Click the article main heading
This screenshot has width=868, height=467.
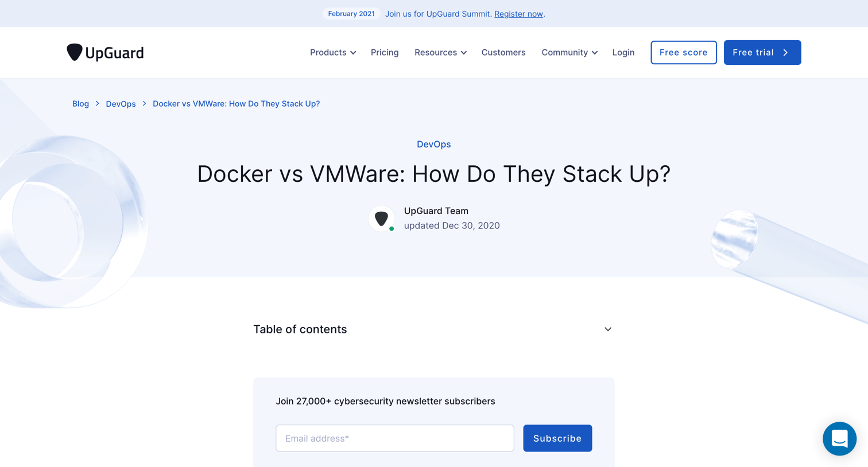point(434,174)
